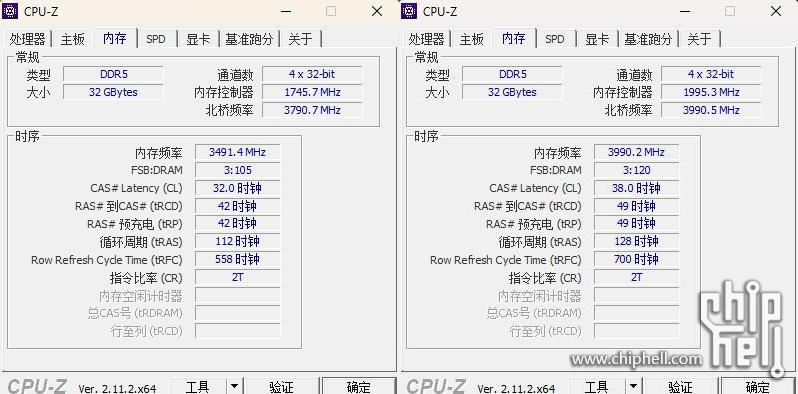Open 处理器 tab in left CPU-Z window

pos(27,39)
